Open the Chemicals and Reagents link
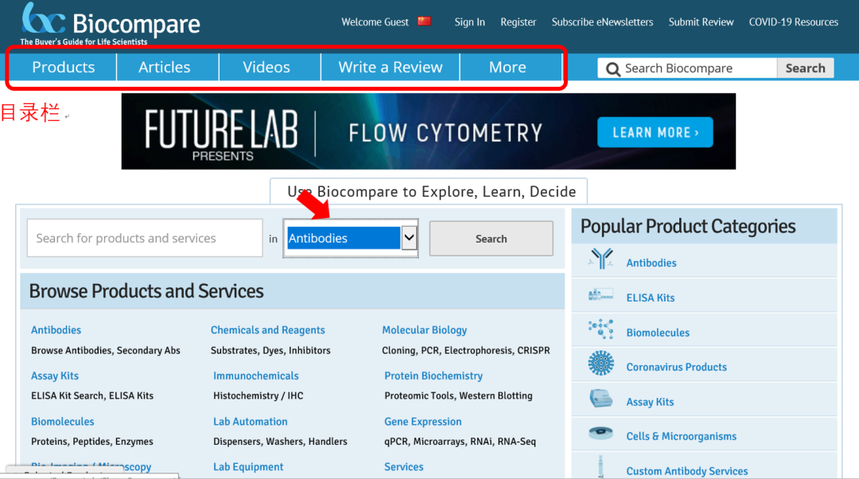Image resolution: width=859 pixels, height=479 pixels. pos(267,330)
